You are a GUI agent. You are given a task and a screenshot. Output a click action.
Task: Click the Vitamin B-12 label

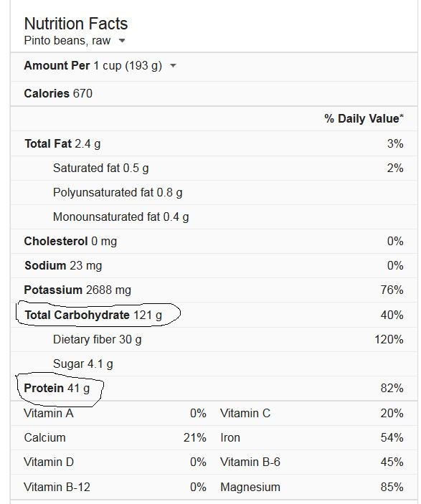57,487
